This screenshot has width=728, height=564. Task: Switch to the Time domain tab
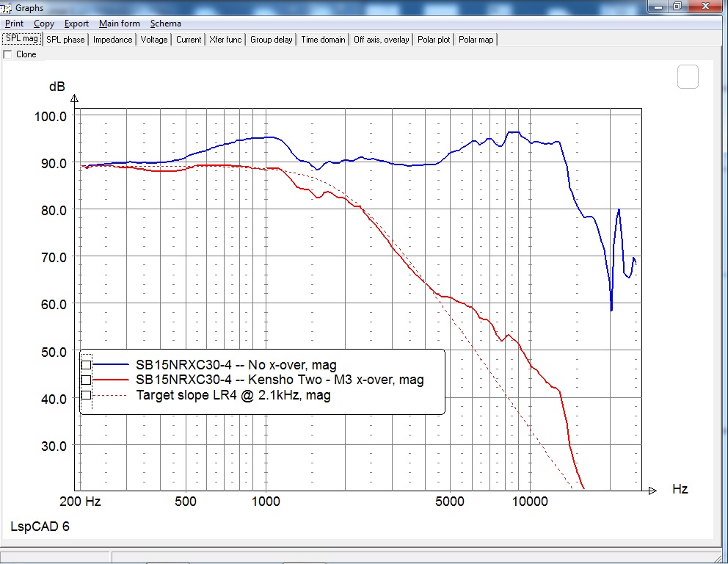323,40
